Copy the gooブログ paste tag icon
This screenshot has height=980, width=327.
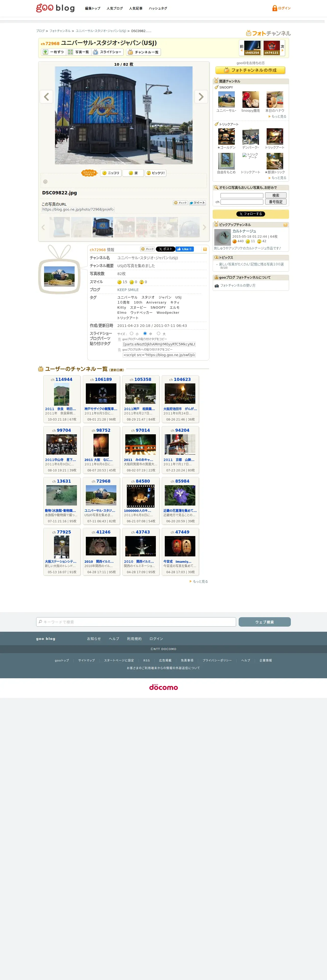119,339
